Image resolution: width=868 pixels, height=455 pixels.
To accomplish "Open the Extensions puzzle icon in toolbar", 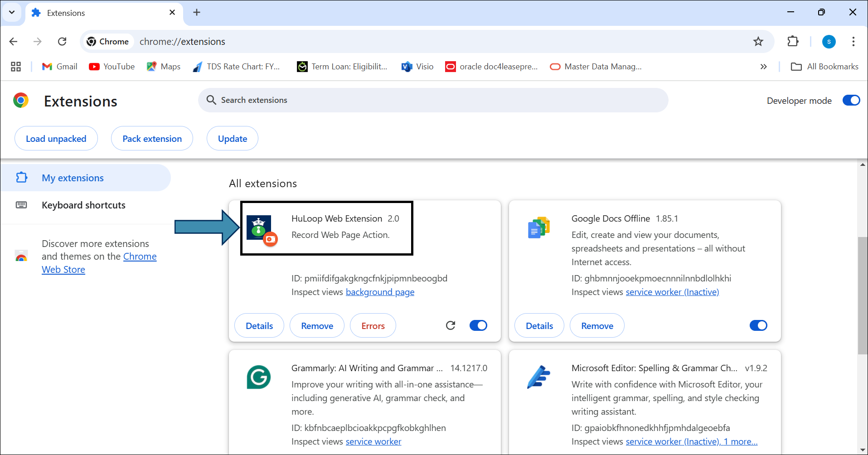I will pyautogui.click(x=793, y=42).
